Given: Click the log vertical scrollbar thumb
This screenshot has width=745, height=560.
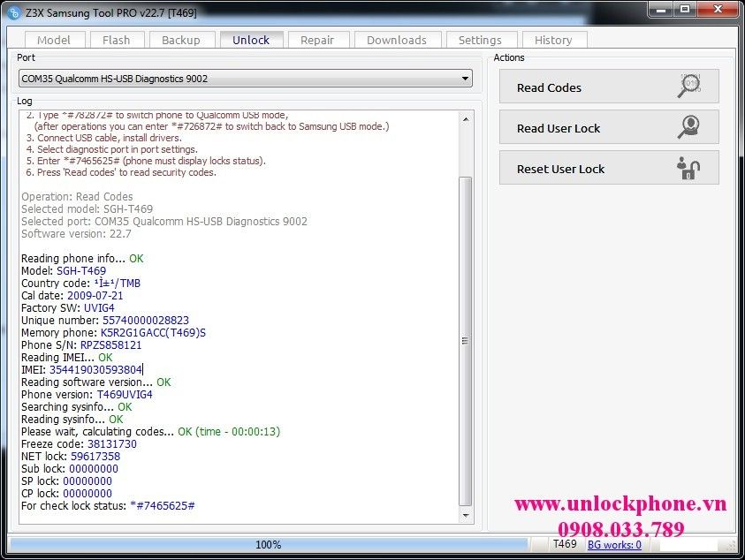Looking at the screenshot, I should pyautogui.click(x=466, y=341).
